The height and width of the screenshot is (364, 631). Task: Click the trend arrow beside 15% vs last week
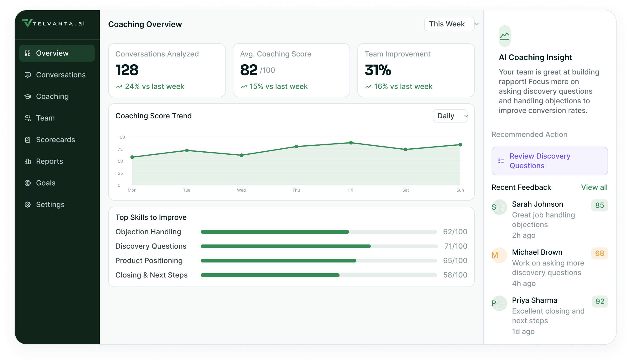coord(244,86)
